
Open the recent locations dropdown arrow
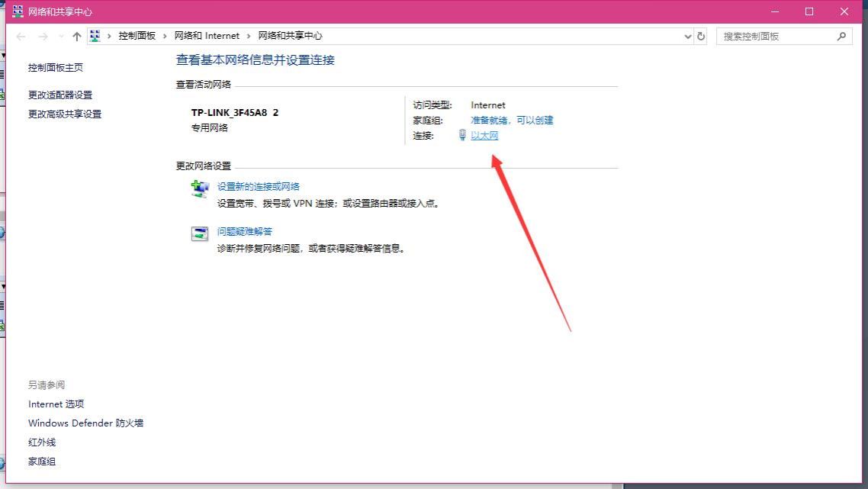(x=59, y=36)
